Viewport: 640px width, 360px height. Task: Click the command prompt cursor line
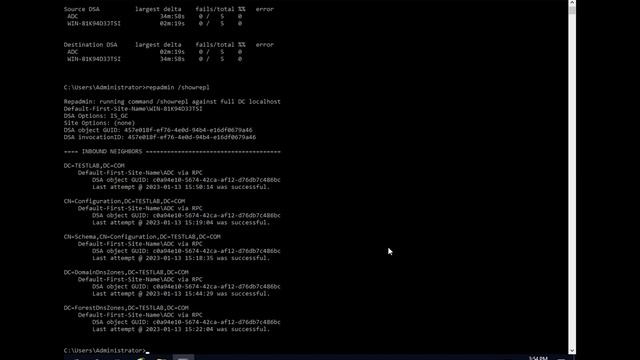point(107,351)
